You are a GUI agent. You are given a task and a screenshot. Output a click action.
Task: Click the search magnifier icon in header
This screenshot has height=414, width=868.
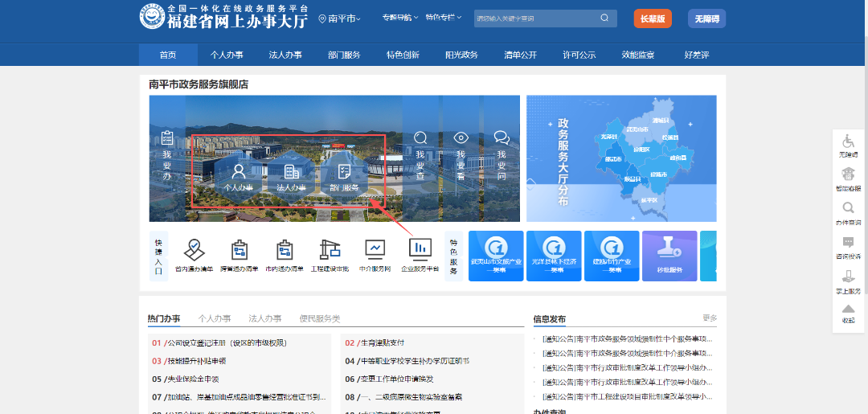[x=604, y=18]
